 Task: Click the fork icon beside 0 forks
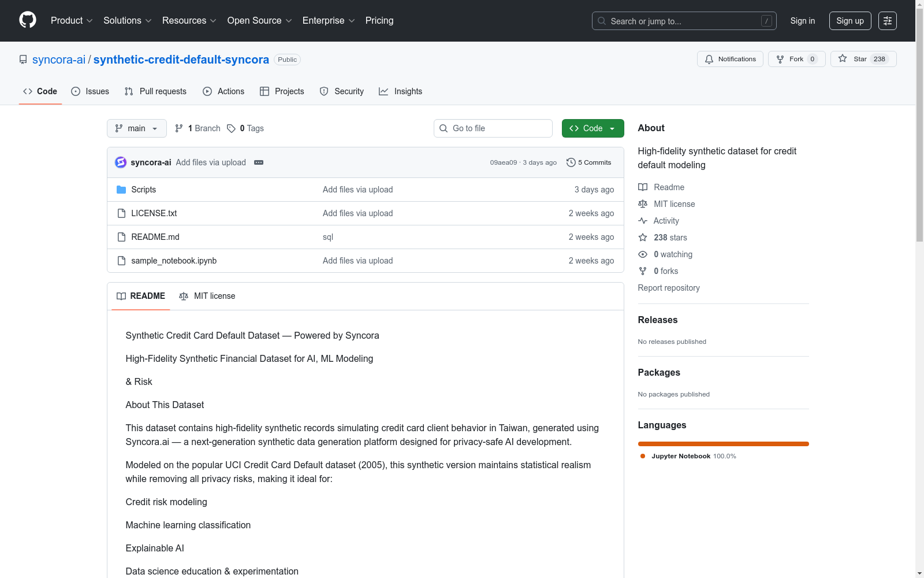643,271
